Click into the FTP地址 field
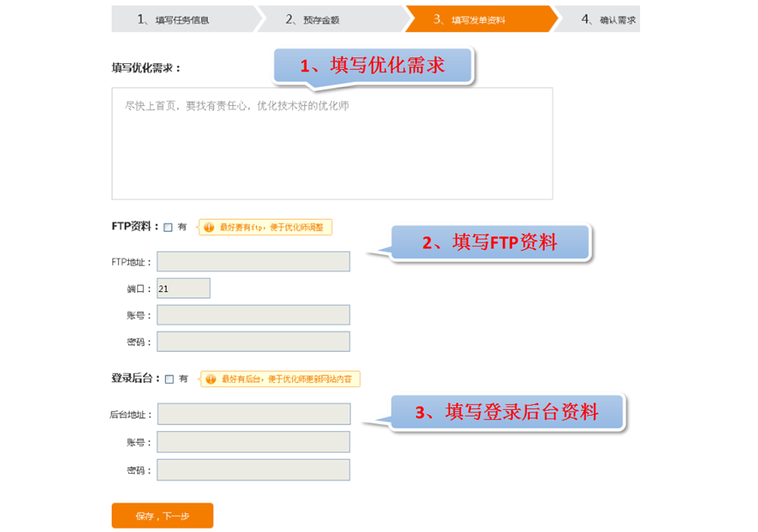 point(253,262)
